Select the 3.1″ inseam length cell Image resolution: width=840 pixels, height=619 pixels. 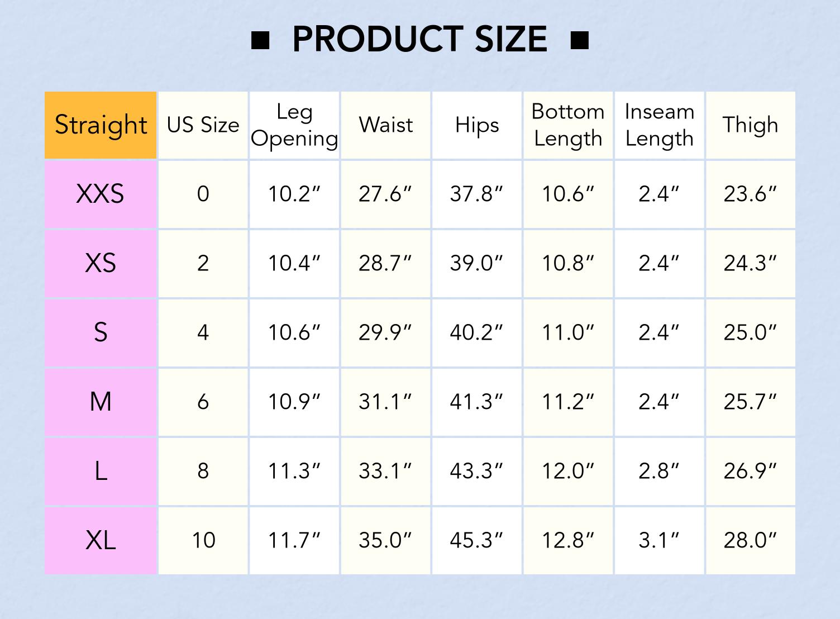[x=659, y=540]
